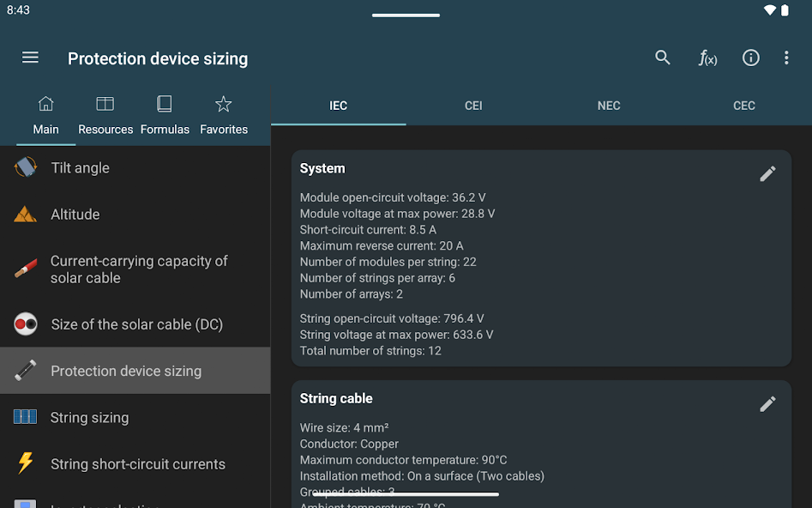Click the Protection device sizing page title
Image resolution: width=812 pixels, height=508 pixels.
158,58
